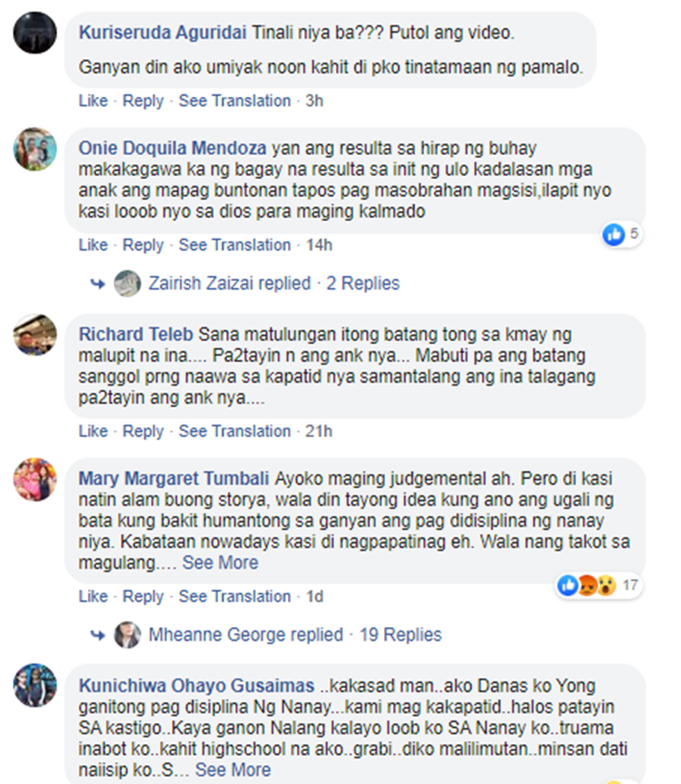Reply to Kuriseruda Aguridai's comment
This screenshot has height=784, width=681.
pos(143,101)
